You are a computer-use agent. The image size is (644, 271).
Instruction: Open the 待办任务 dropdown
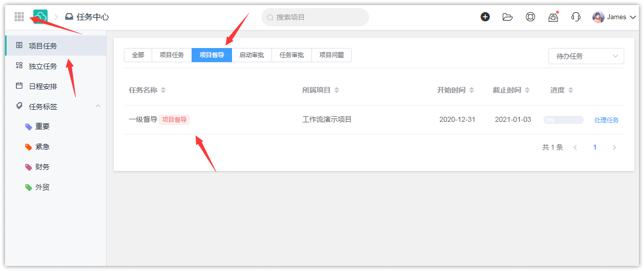(586, 56)
